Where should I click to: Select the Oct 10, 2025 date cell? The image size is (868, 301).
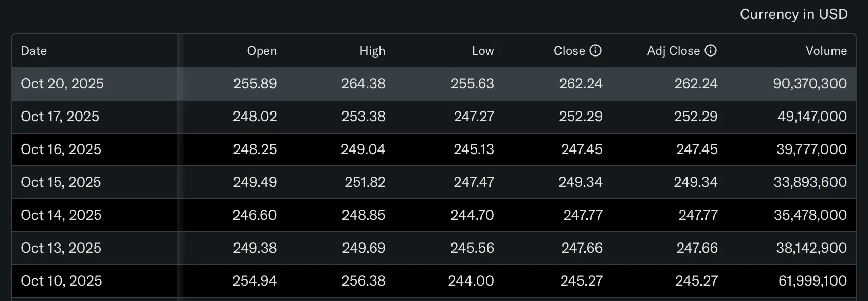point(61,281)
